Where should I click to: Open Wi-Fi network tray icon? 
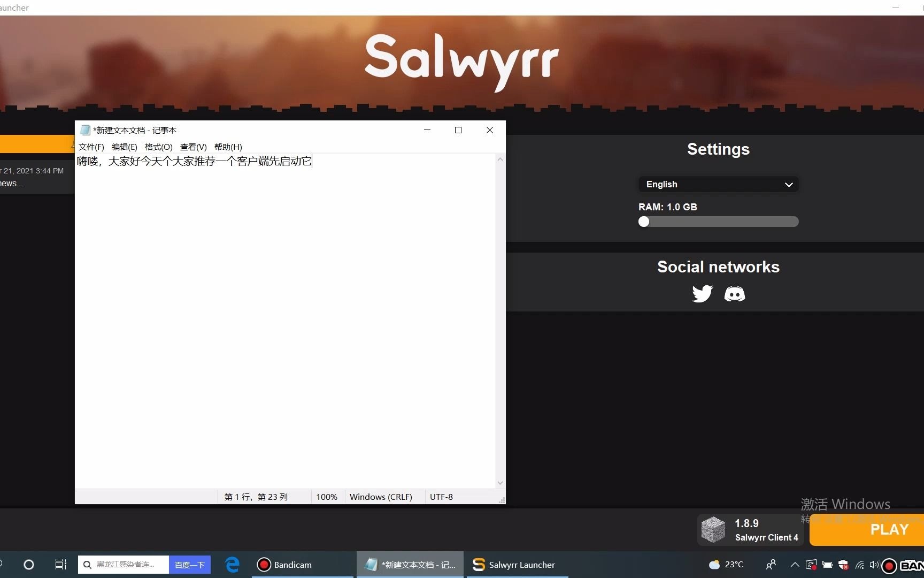pyautogui.click(x=859, y=565)
